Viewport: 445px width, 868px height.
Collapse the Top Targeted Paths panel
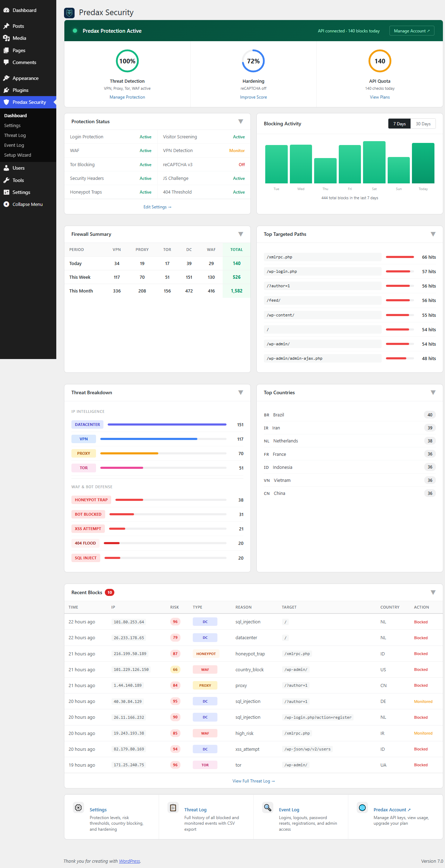[433, 234]
